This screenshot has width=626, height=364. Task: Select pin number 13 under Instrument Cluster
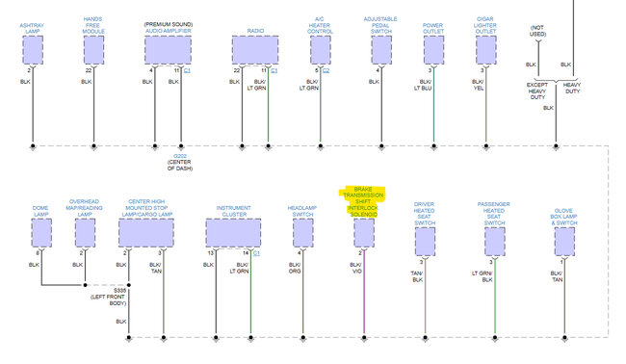(x=210, y=253)
